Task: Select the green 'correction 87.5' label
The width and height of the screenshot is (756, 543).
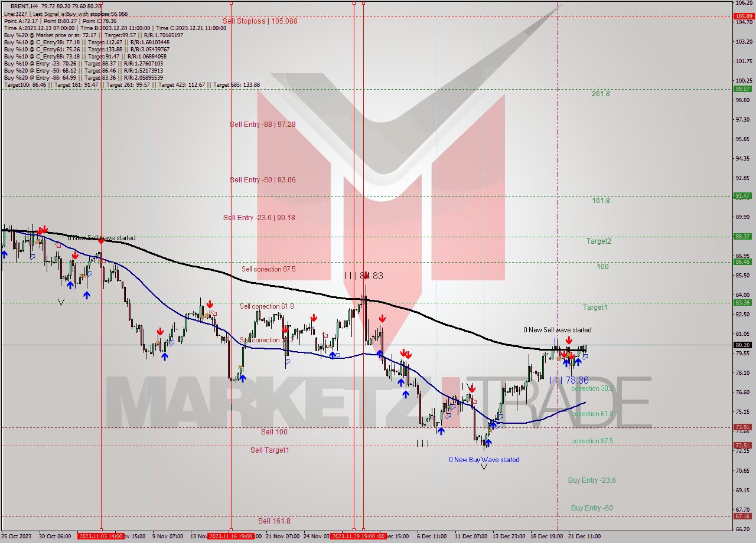Action: pyautogui.click(x=592, y=440)
